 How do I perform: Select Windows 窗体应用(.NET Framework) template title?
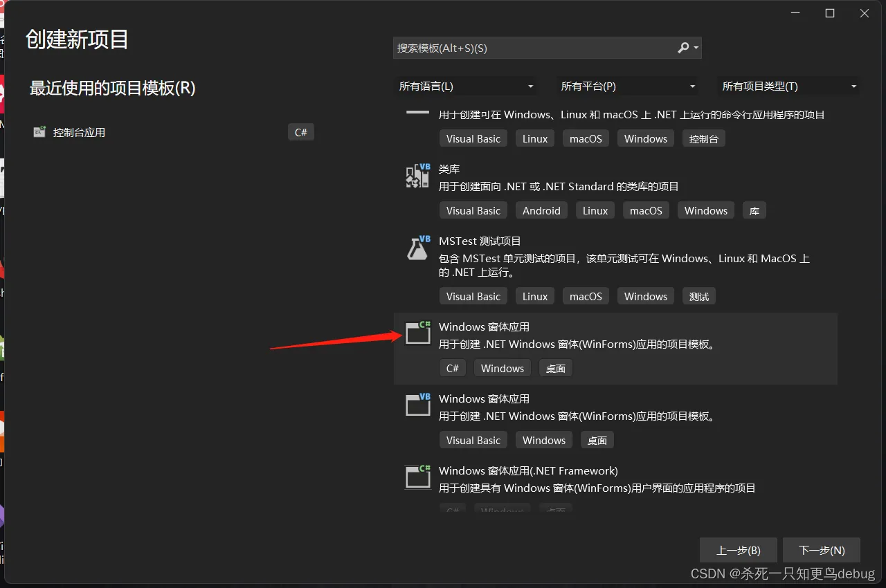coord(528,470)
